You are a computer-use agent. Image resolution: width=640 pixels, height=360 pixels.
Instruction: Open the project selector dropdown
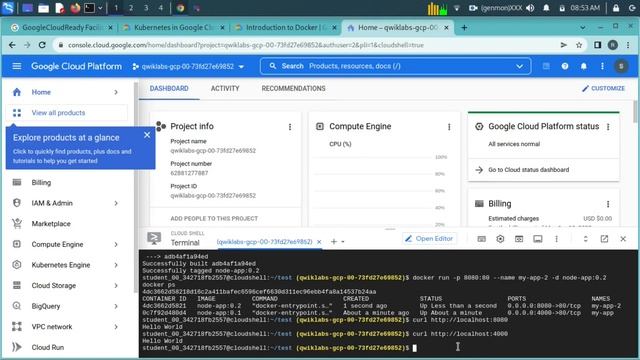point(188,66)
